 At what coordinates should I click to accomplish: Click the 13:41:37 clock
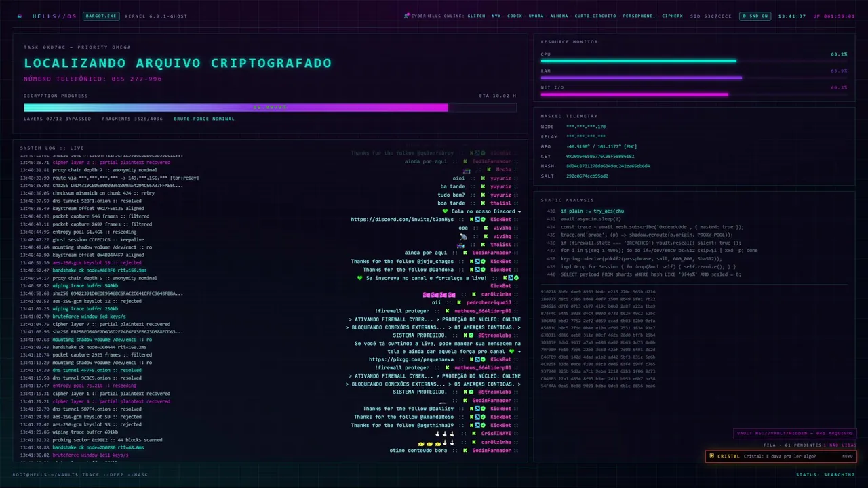(792, 16)
